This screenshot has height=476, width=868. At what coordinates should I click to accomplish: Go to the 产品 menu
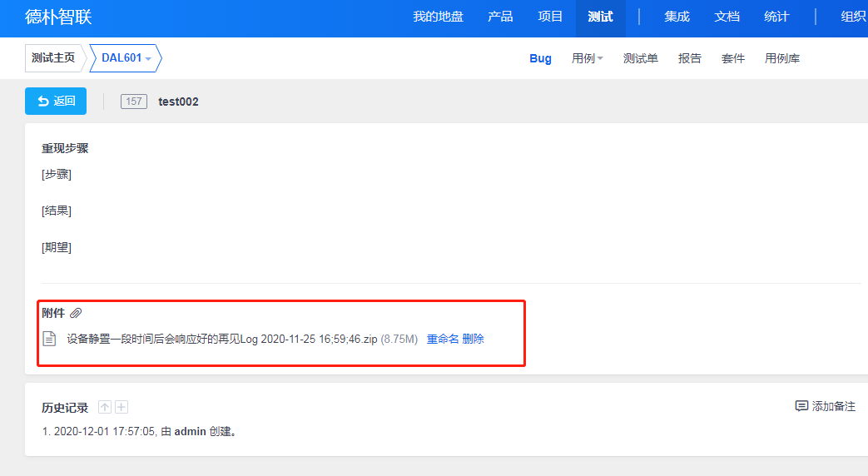tap(500, 17)
